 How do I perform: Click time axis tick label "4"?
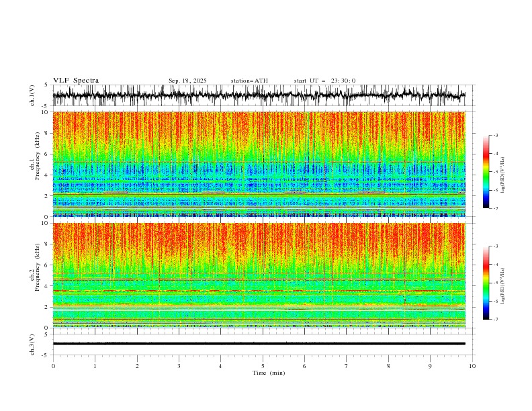[220, 366]
